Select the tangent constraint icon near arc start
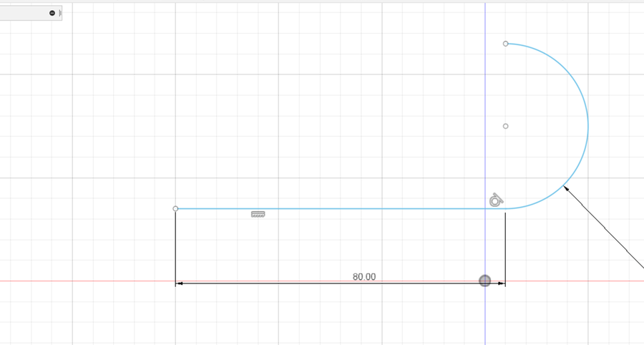The width and height of the screenshot is (644, 345). [496, 200]
